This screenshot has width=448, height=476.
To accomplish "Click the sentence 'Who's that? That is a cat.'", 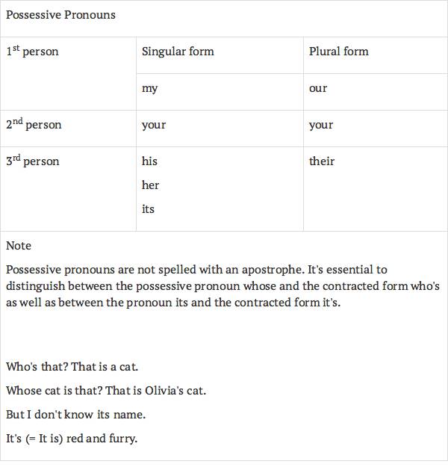I will [x=72, y=367].
